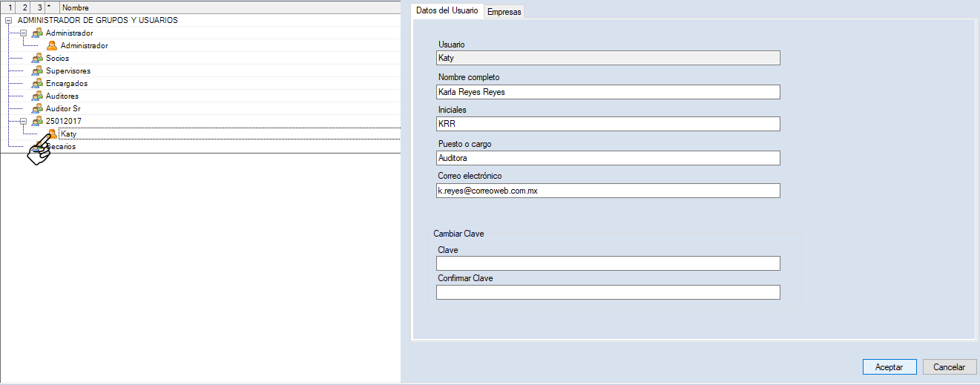Collapse the Administrador group node
The width and height of the screenshot is (980, 385).
pos(23,33)
